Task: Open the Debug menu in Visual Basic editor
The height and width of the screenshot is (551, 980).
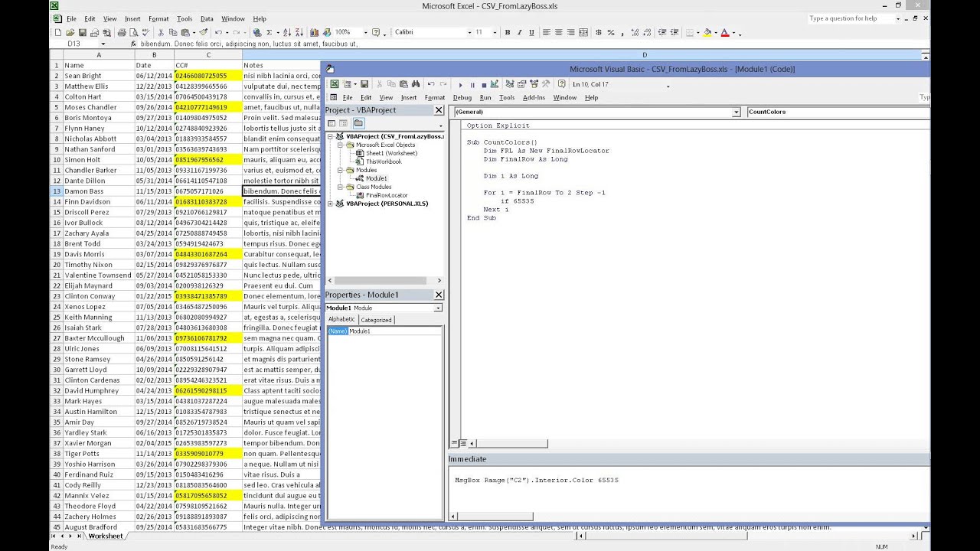Action: (462, 98)
